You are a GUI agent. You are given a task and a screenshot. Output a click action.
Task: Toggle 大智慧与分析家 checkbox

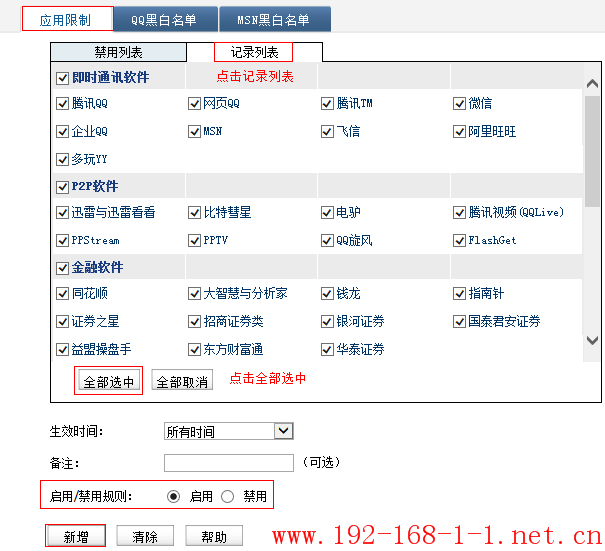tap(194, 294)
